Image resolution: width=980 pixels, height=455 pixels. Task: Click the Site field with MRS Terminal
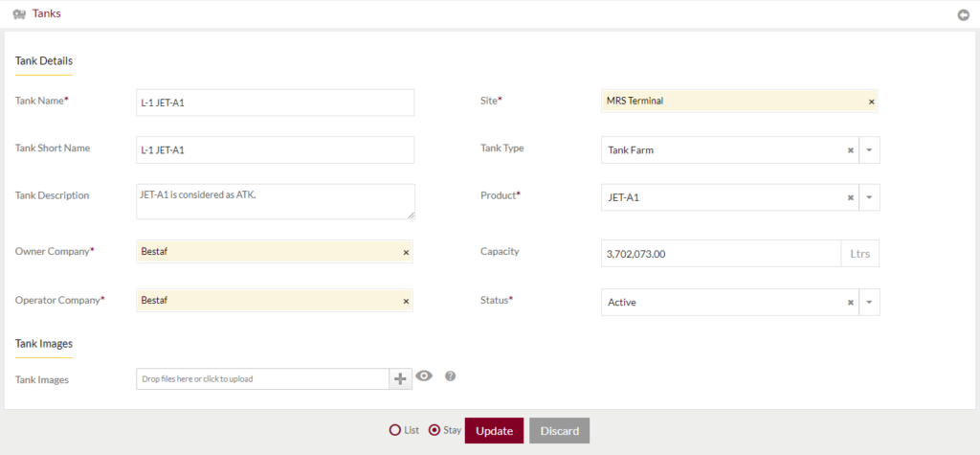tap(740, 101)
